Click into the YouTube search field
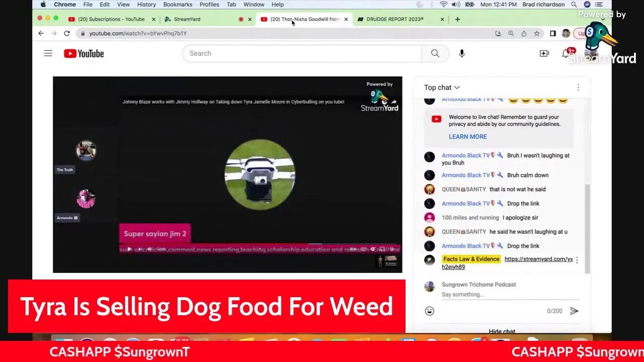 302,53
